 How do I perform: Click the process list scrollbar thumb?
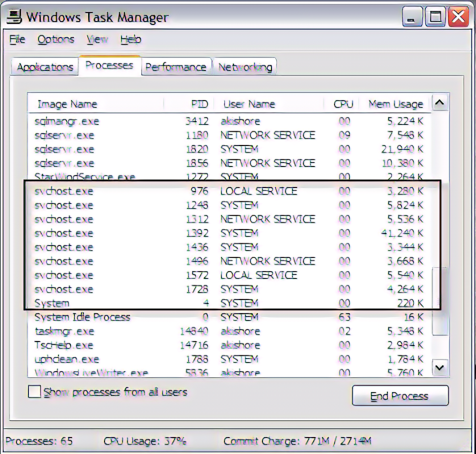click(440, 301)
